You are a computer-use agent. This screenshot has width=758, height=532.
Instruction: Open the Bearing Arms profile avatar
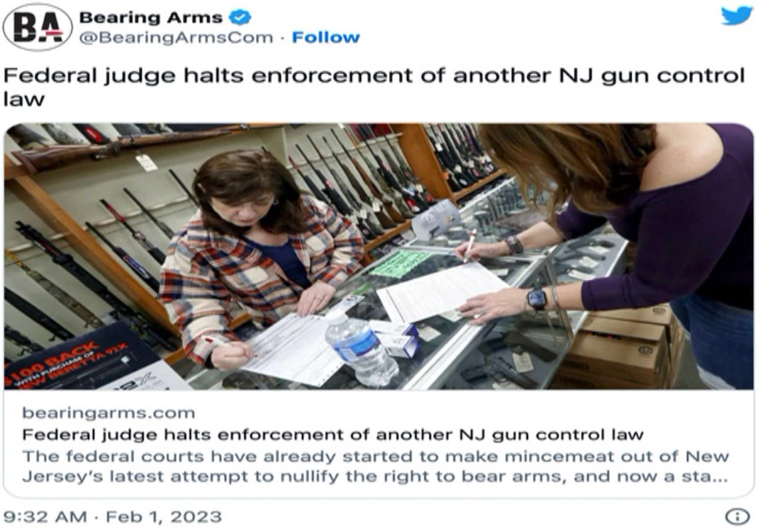pos(38,27)
